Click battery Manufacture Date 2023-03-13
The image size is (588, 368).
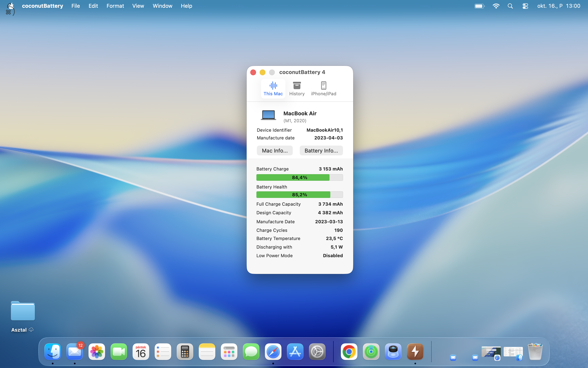point(329,221)
